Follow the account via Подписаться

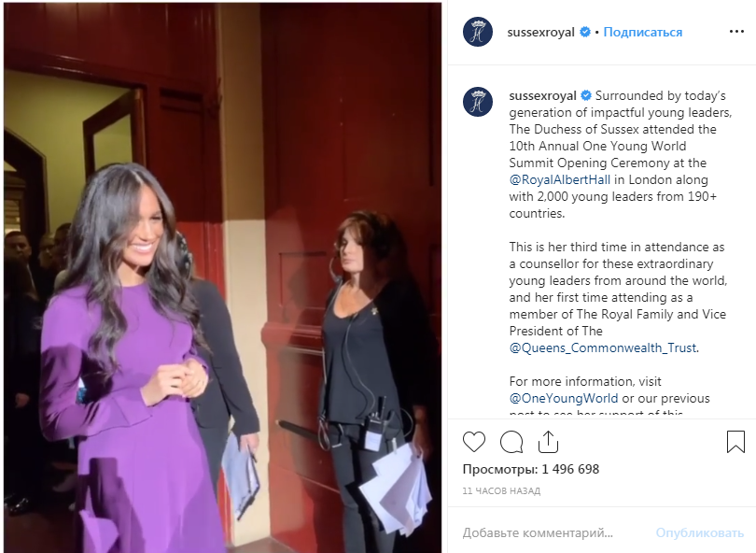point(643,32)
